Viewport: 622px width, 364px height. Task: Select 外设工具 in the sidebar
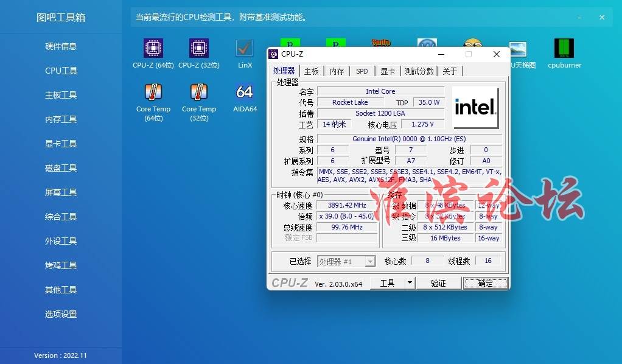coord(61,241)
